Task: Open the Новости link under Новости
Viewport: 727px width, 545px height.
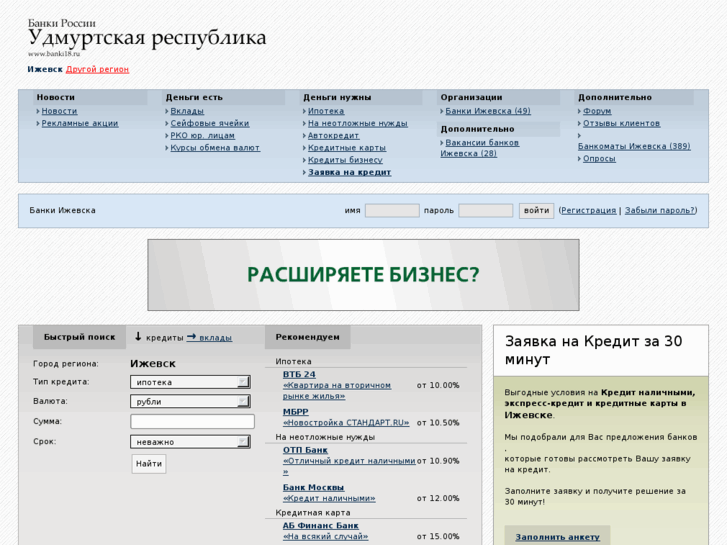Action: click(x=59, y=111)
